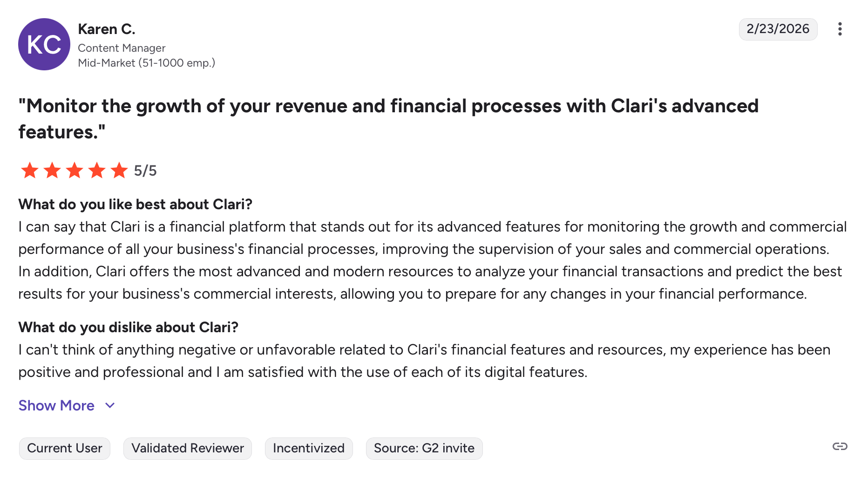The height and width of the screenshot is (478, 868).
Task: Select the Current User tag
Action: [65, 448]
